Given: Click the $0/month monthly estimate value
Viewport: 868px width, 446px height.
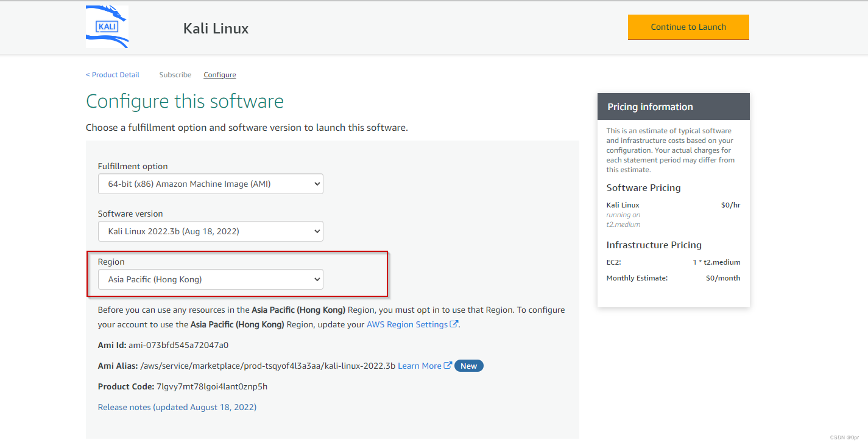Looking at the screenshot, I should click(x=723, y=278).
